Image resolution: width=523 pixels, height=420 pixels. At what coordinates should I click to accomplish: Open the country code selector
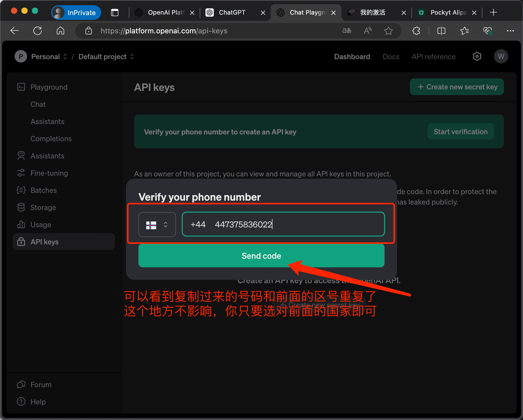157,225
